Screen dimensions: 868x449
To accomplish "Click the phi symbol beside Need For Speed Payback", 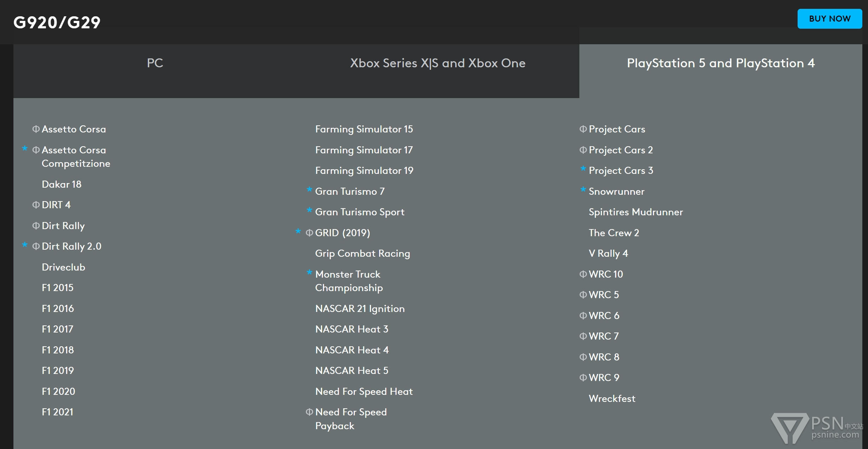I will [309, 412].
